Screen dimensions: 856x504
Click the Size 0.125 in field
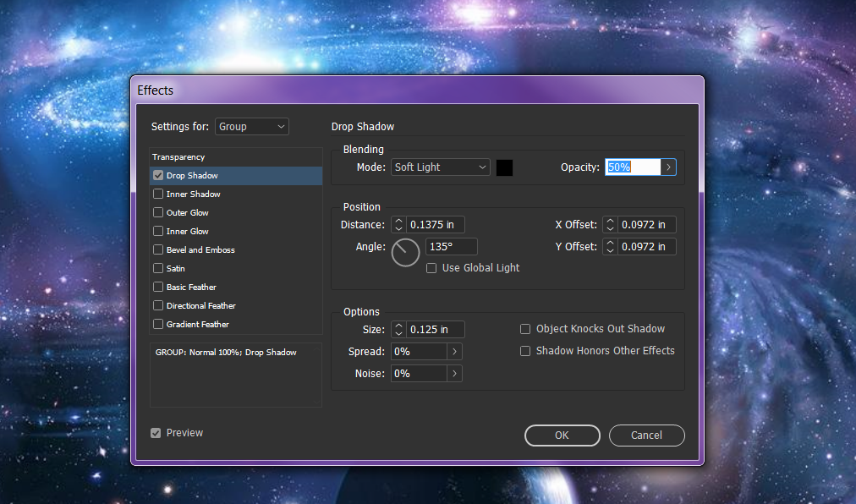[435, 329]
